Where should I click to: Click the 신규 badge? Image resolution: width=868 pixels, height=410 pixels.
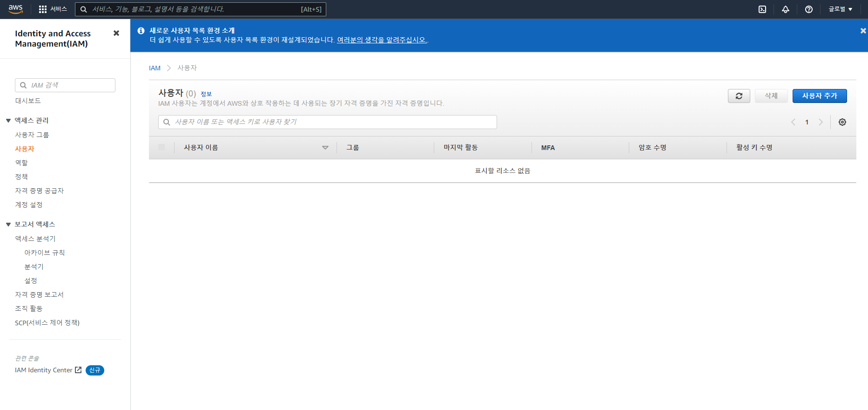pyautogui.click(x=95, y=370)
